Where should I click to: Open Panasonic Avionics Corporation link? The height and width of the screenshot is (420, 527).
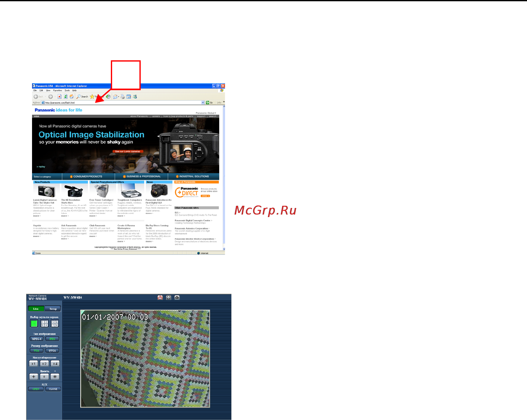point(192,229)
